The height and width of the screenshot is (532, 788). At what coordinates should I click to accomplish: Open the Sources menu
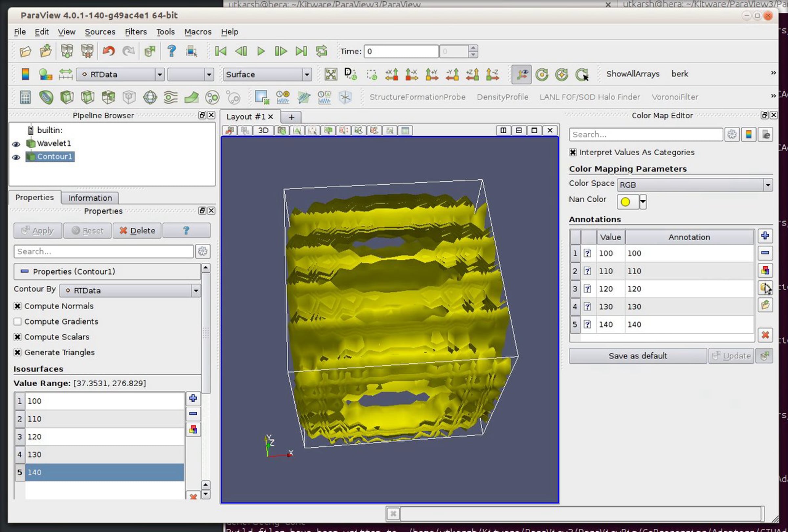[100, 32]
